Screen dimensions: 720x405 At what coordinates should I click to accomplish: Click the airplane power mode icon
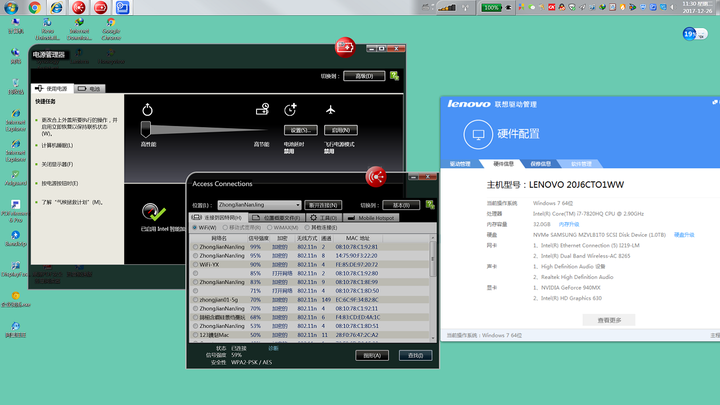[x=331, y=110]
